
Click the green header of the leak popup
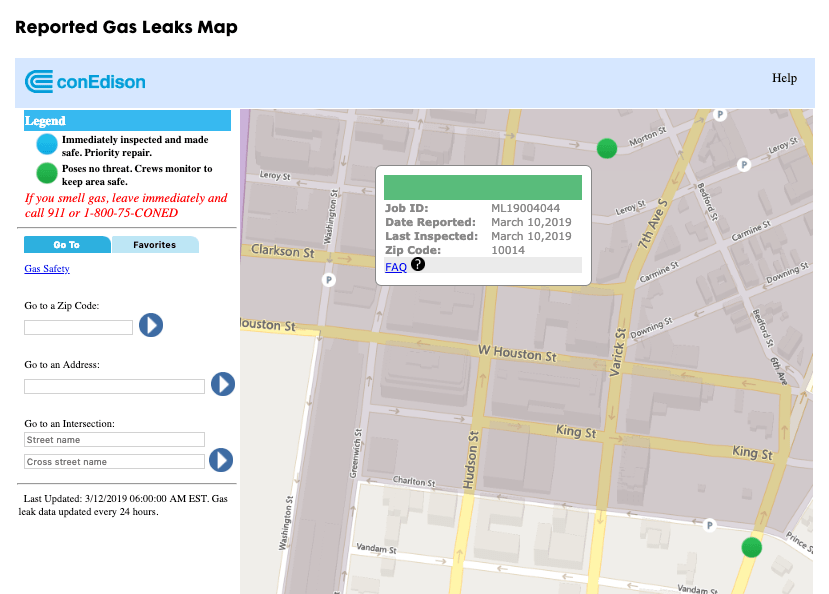point(483,187)
